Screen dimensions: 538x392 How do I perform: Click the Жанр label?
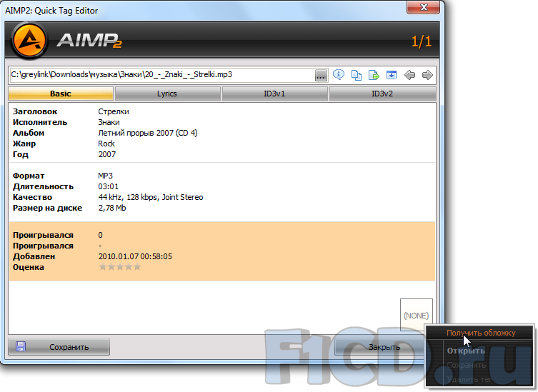(x=24, y=144)
